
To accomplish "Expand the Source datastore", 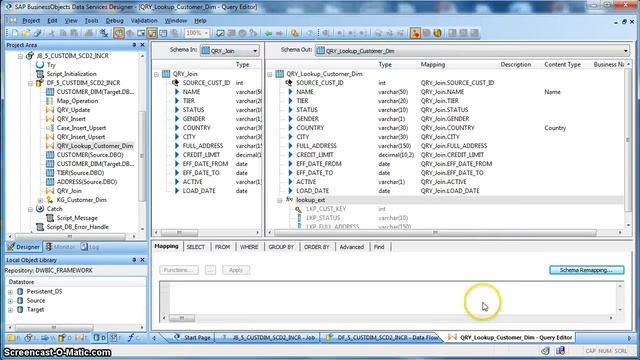I will [10, 301].
